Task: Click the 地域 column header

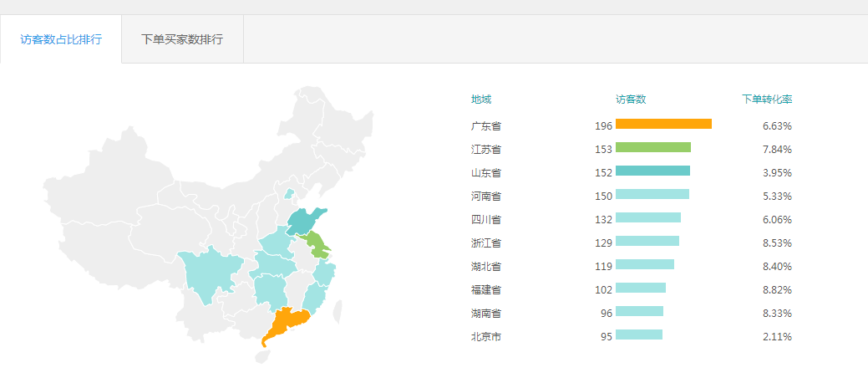Action: 481,100
